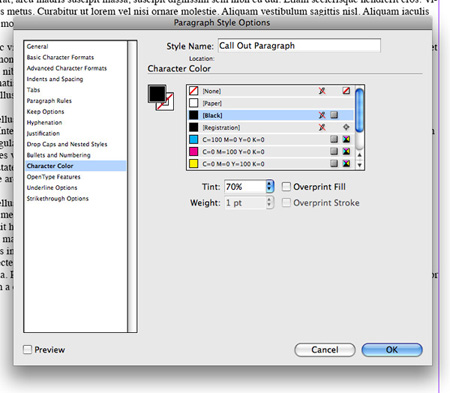The width and height of the screenshot is (450, 393).
Task: Click the CMYK mode icon on magenta swatch row
Action: pos(346,152)
